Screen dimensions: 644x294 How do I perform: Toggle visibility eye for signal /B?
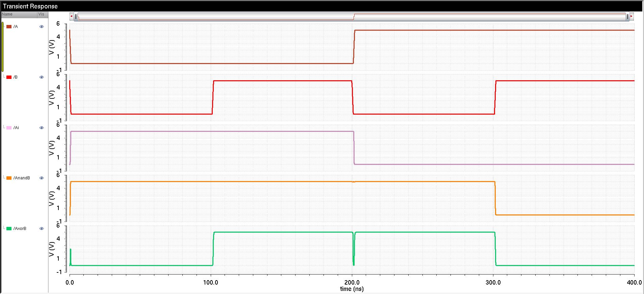42,77
